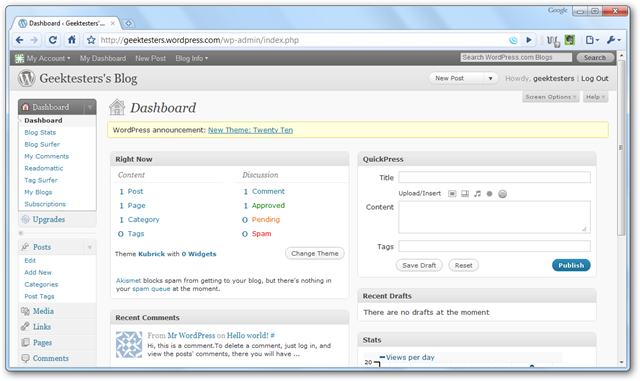
Task: Close the Dashboard browser tab
Action: pyautogui.click(x=113, y=23)
